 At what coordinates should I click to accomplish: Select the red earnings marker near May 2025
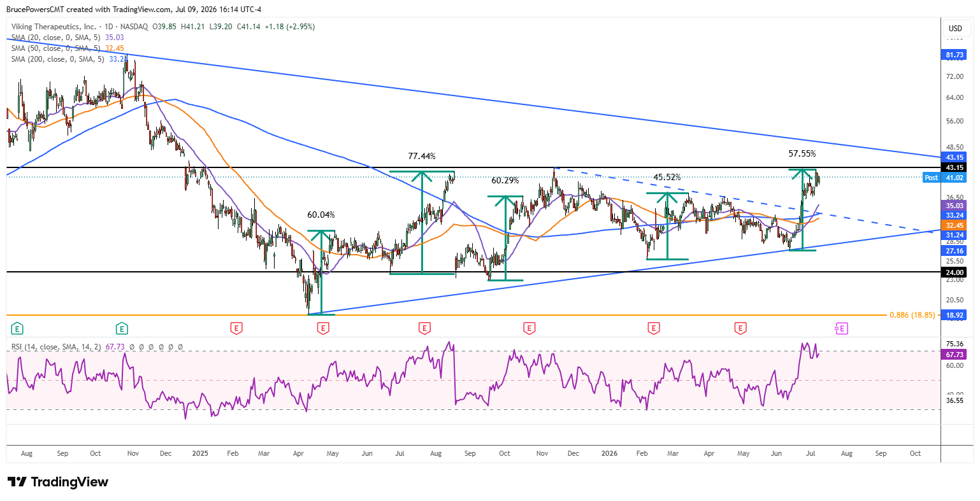pyautogui.click(x=323, y=328)
